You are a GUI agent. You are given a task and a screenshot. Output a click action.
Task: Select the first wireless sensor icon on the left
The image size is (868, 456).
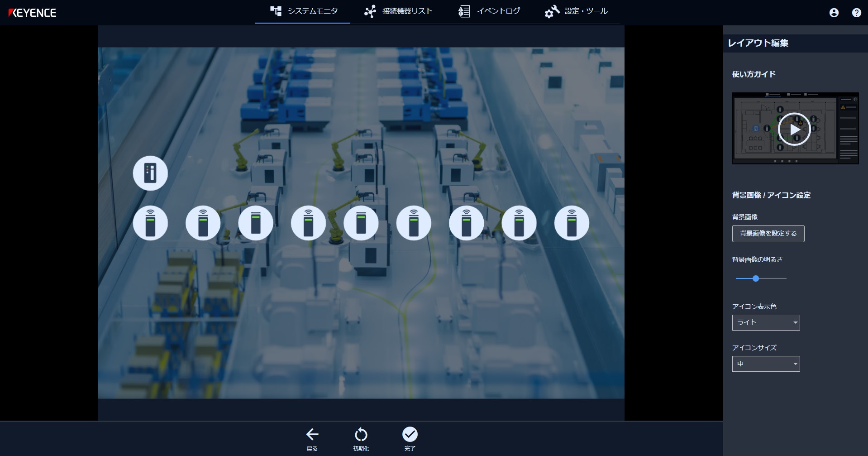150,223
